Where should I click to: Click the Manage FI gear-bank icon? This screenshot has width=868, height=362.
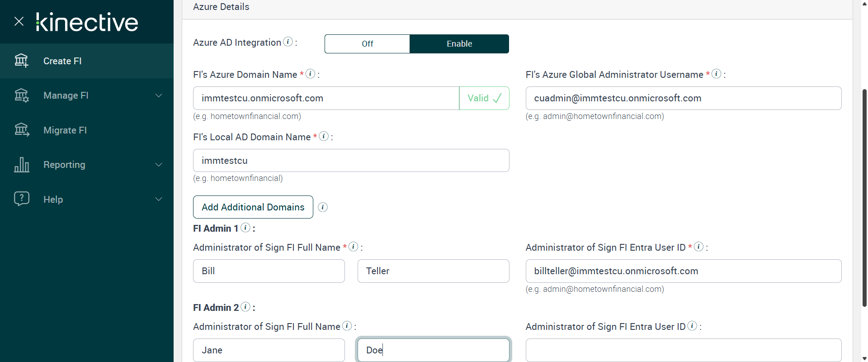click(21, 95)
